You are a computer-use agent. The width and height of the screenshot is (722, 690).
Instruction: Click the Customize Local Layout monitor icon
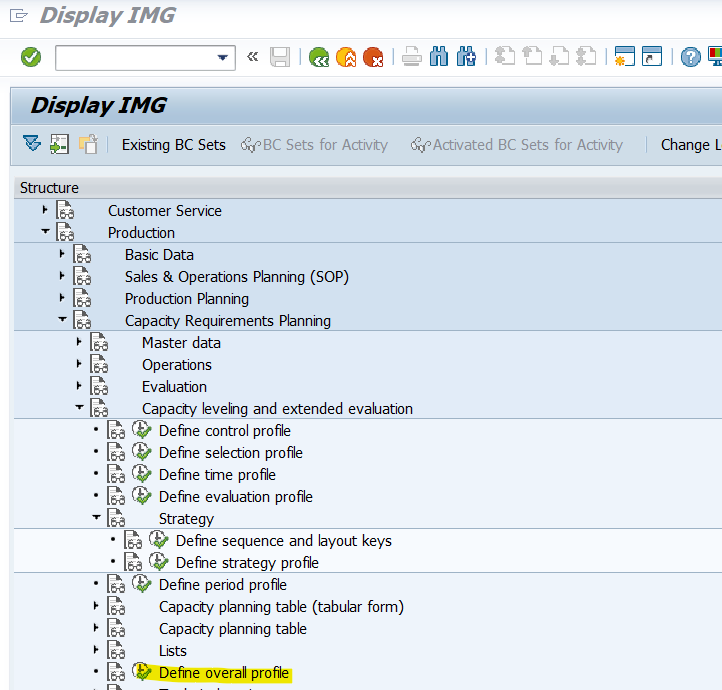715,57
